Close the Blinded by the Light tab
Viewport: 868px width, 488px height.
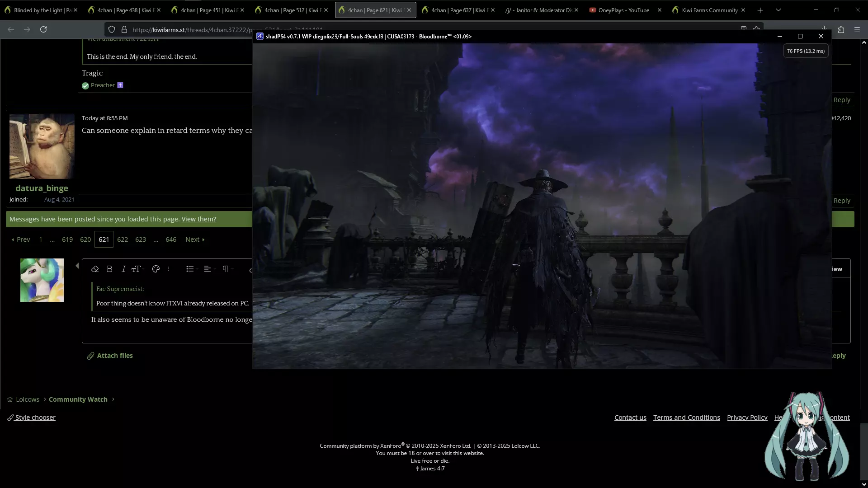[x=75, y=10]
